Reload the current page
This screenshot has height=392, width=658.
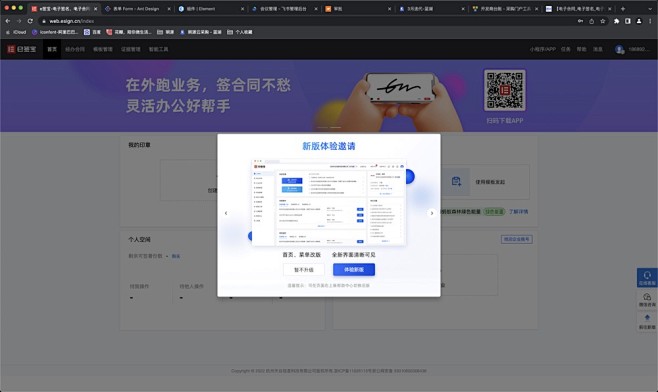pos(30,21)
